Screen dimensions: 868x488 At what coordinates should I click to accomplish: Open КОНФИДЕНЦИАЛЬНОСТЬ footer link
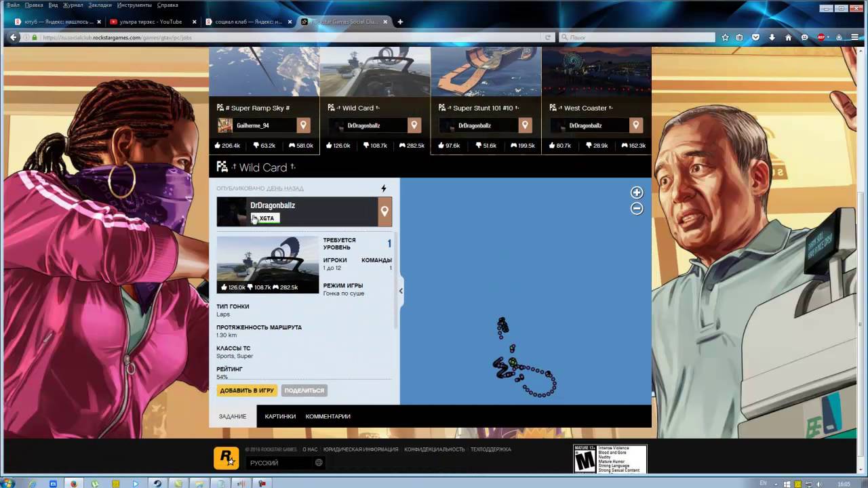(435, 449)
